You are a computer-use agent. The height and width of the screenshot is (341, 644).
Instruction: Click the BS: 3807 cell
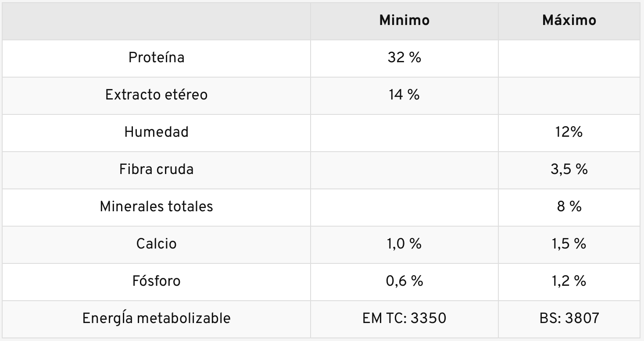569,318
